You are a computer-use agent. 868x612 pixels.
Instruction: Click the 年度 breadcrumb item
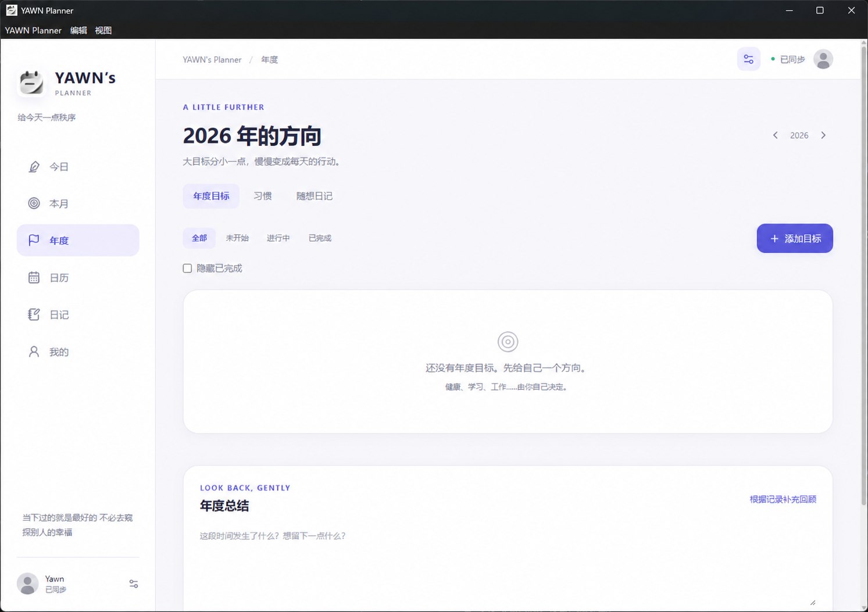(270, 60)
